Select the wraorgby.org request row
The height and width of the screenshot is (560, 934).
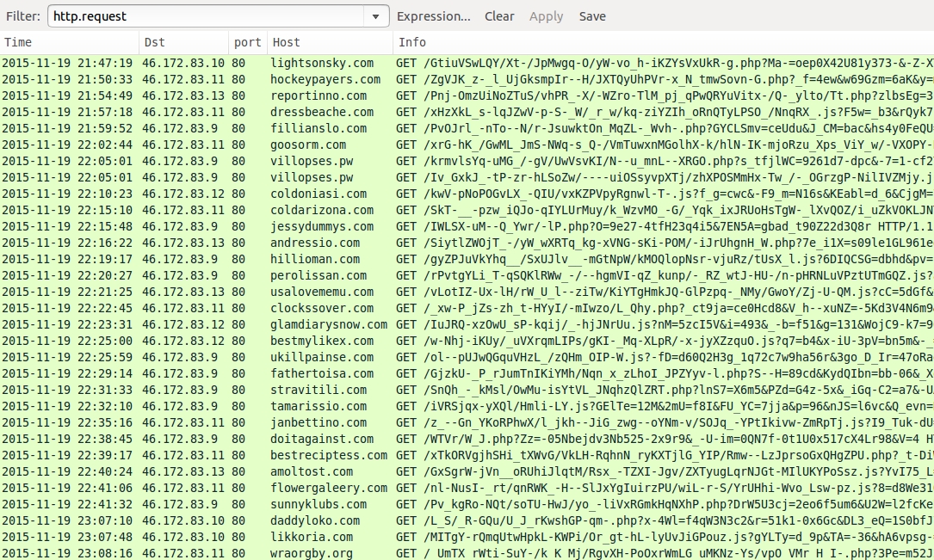pos(312,553)
